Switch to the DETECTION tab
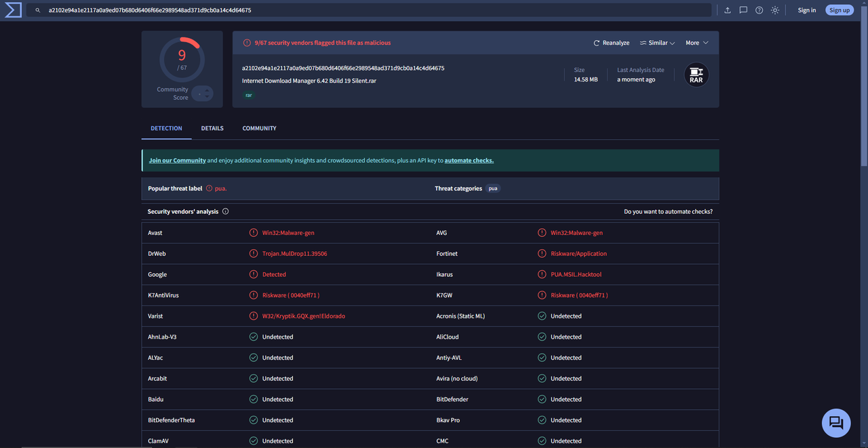The width and height of the screenshot is (868, 448). [166, 128]
